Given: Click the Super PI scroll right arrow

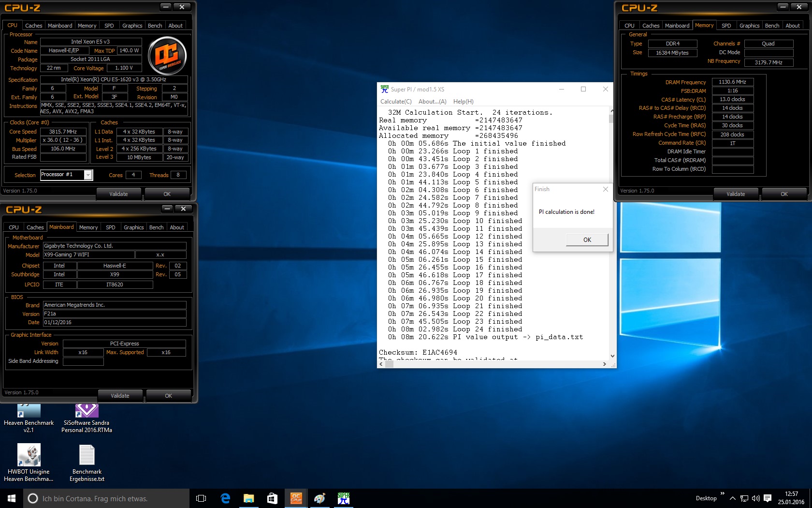Looking at the screenshot, I should pyautogui.click(x=604, y=364).
